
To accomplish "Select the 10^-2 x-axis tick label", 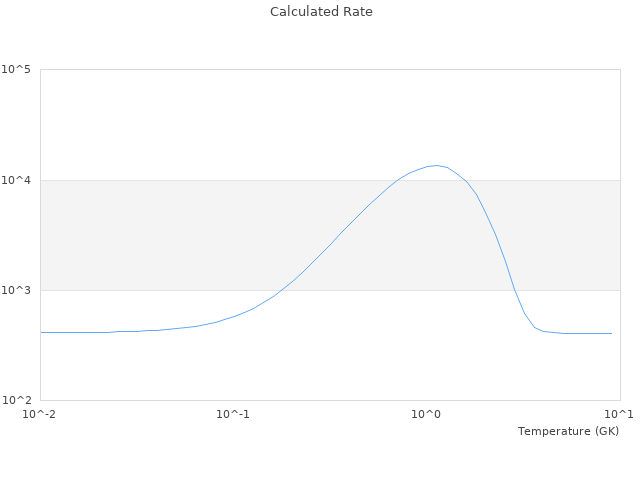I will [40, 415].
